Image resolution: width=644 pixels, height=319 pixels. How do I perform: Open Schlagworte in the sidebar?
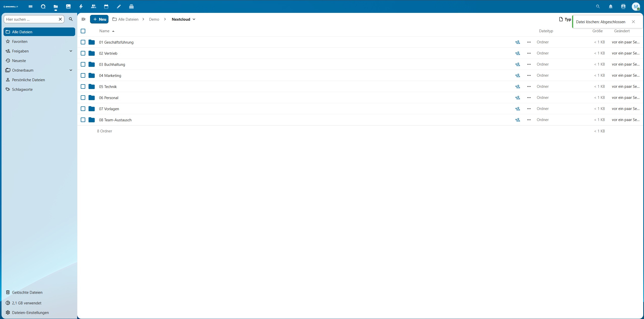pyautogui.click(x=39, y=89)
